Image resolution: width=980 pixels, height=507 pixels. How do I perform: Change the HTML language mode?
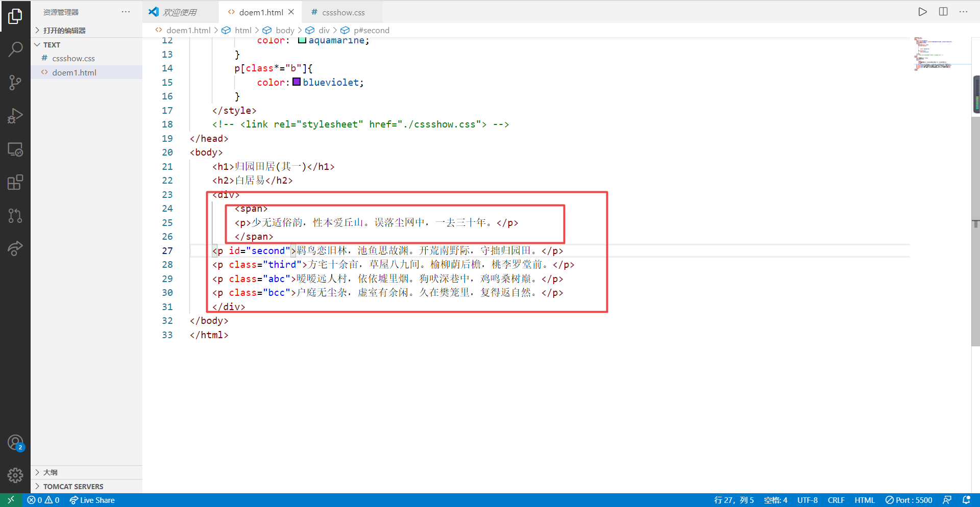865,500
